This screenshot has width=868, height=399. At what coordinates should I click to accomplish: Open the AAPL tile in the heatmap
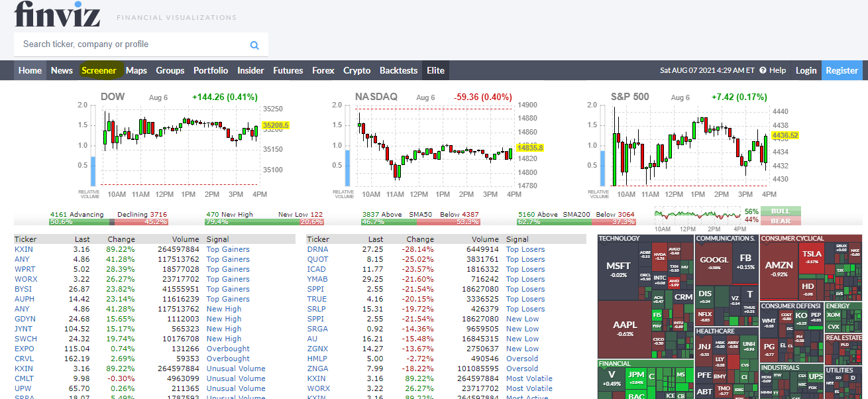(624, 328)
